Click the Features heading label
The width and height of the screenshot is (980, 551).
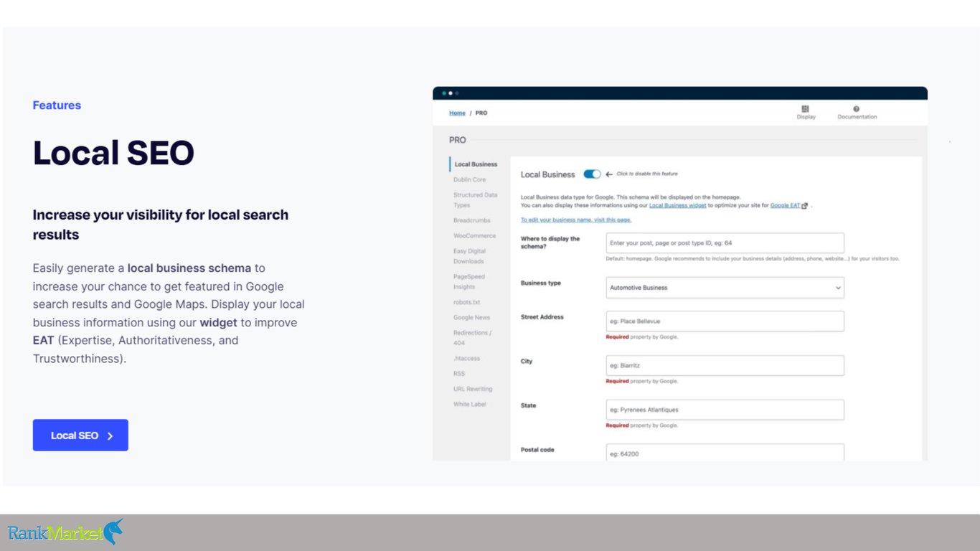point(57,105)
